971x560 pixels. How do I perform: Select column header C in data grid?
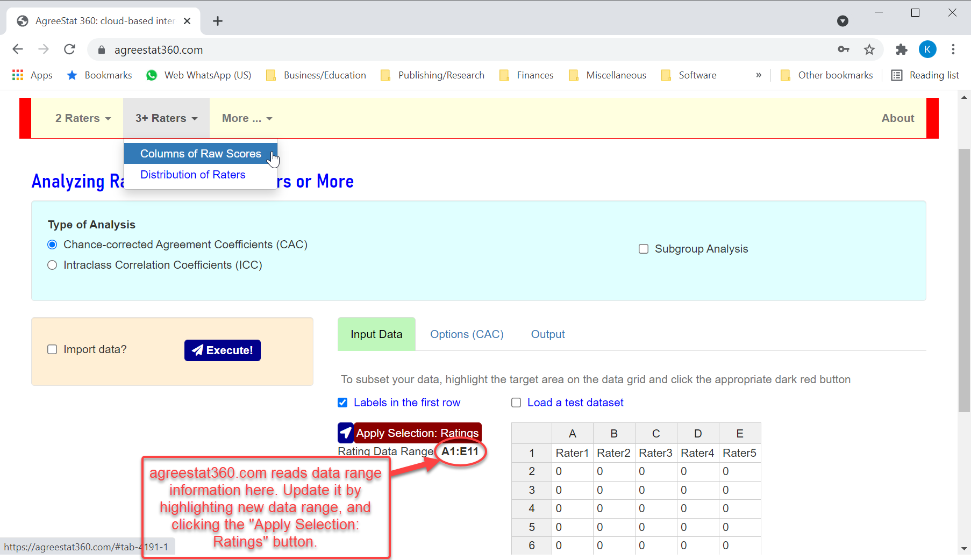pyautogui.click(x=656, y=434)
